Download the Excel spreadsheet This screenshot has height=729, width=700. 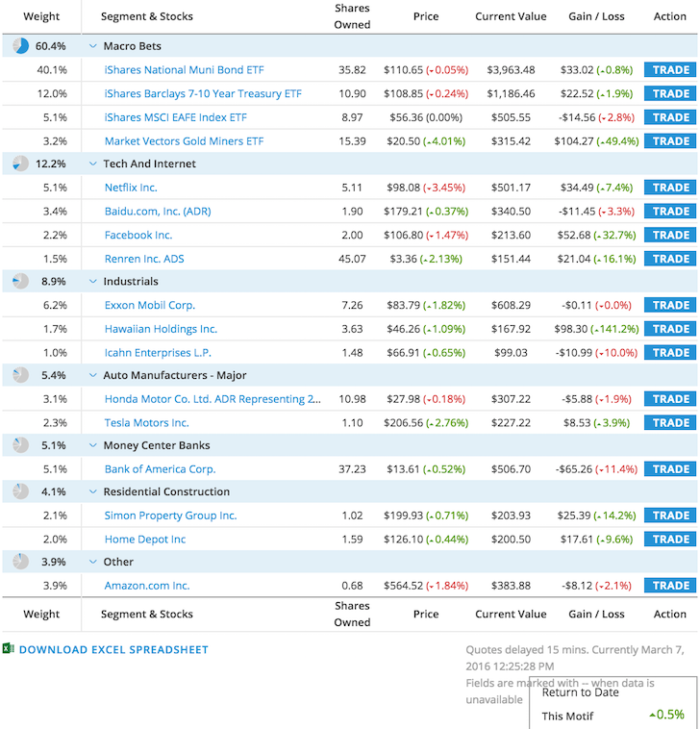(x=113, y=649)
